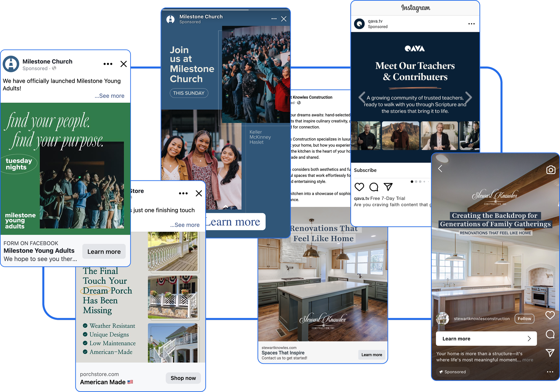Expand Milestone Young Adults caption with See more
Image resolution: width=560 pixels, height=392 pixels.
pyautogui.click(x=110, y=96)
